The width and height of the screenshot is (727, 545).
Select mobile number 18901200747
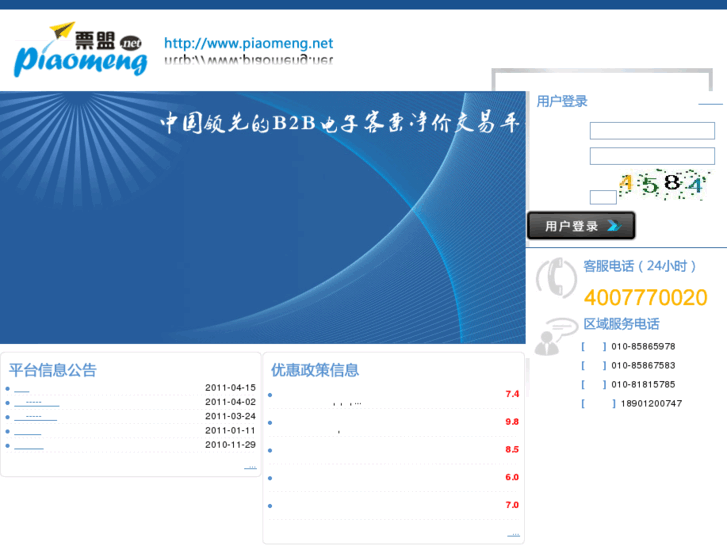click(x=651, y=404)
